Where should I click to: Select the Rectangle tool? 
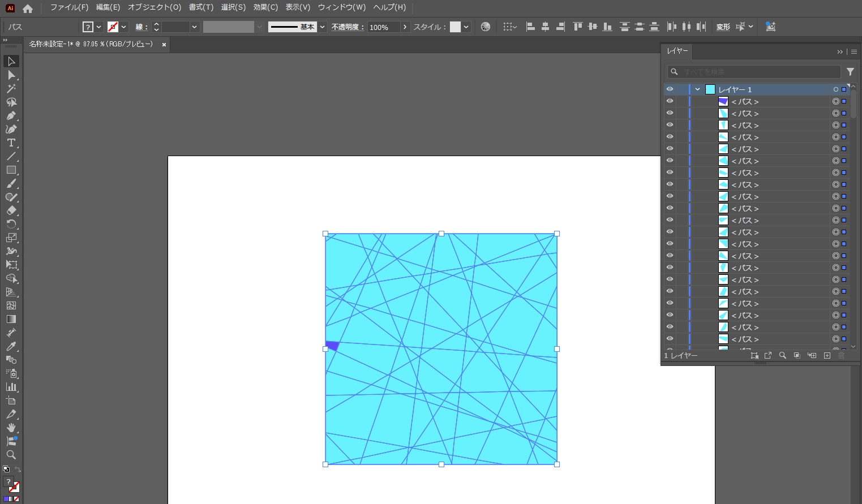[x=11, y=170]
